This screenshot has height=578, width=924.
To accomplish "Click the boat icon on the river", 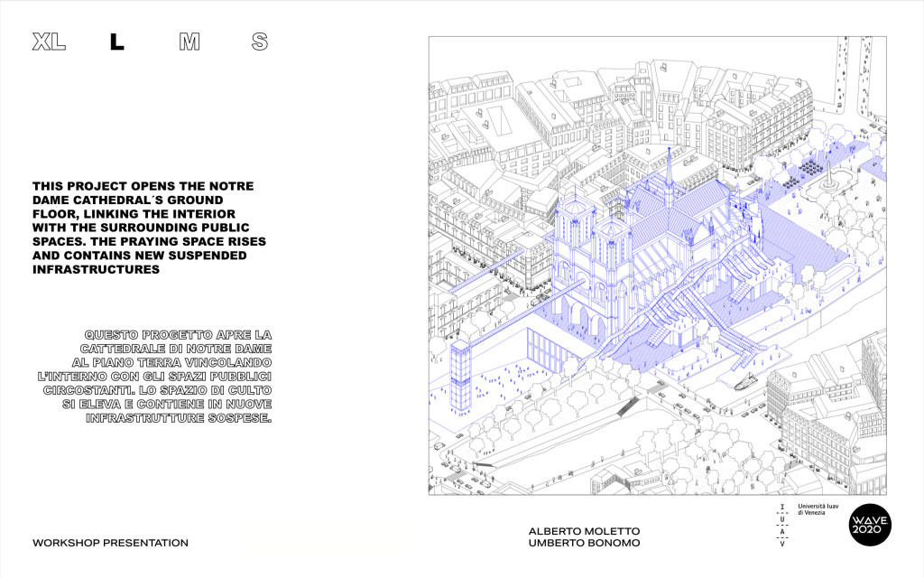I will tap(746, 384).
